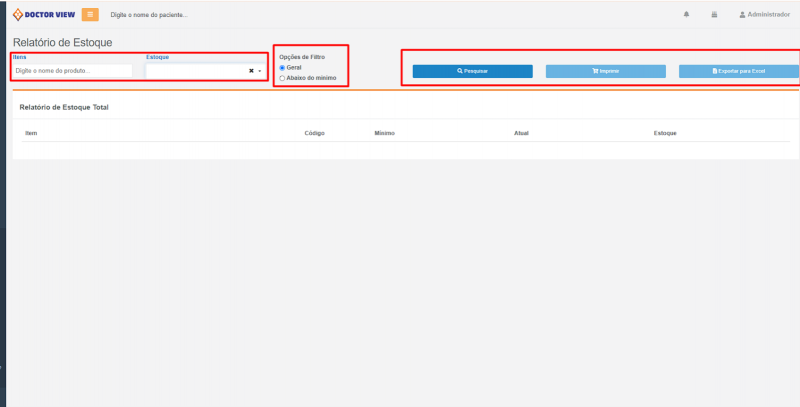This screenshot has height=407, width=800.
Task: Select the Abaixo do mínimo radio button
Action: tap(283, 77)
